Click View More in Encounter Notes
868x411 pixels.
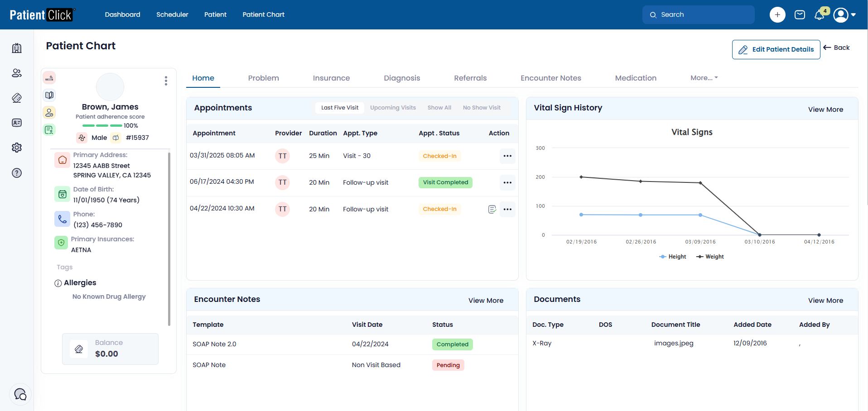(486, 301)
